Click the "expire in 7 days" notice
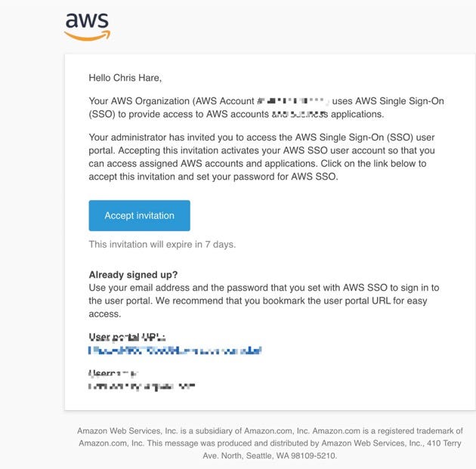Image resolution: width=476 pixels, height=469 pixels. pyautogui.click(x=162, y=245)
